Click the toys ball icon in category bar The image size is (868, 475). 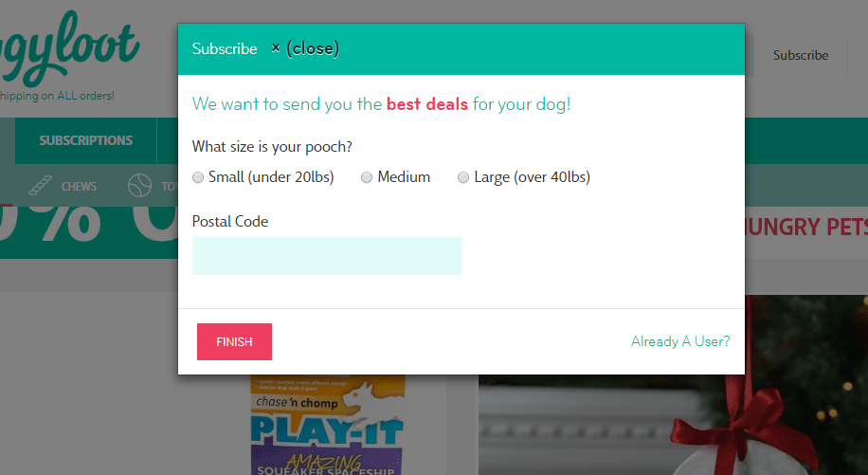[x=139, y=186]
